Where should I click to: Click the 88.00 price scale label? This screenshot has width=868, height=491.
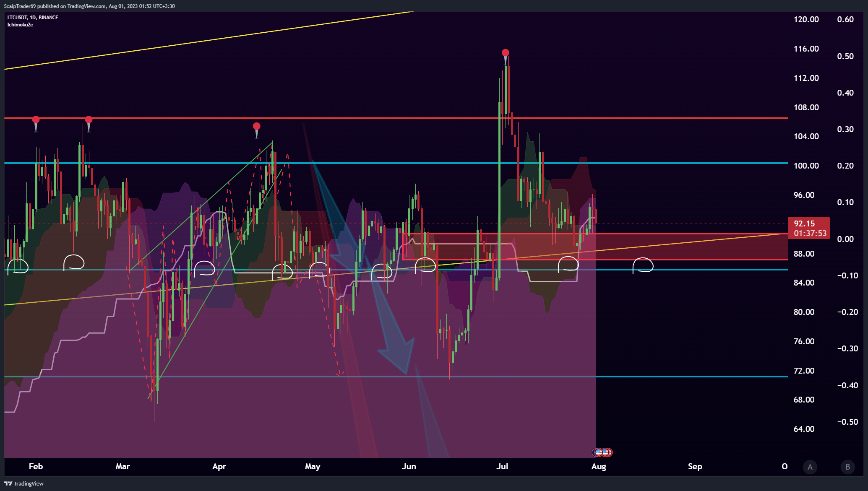pos(804,254)
